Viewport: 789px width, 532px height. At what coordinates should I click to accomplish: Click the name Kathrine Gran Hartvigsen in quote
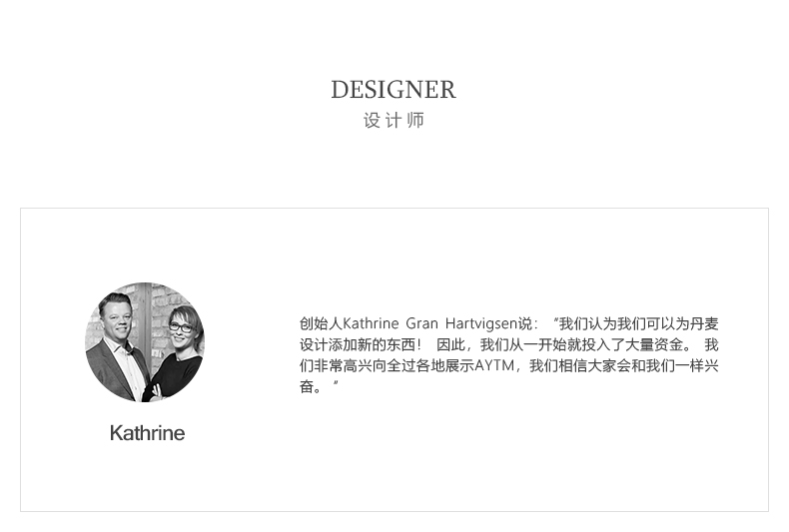[x=430, y=323]
